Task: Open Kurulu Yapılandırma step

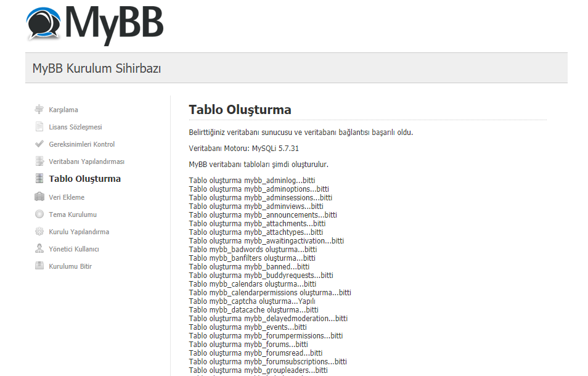Action: pyautogui.click(x=79, y=232)
